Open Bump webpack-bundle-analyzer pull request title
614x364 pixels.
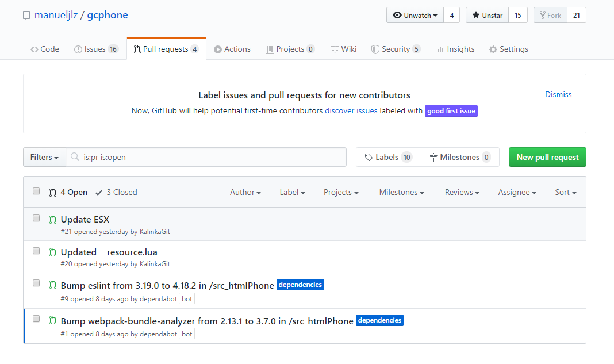pyautogui.click(x=207, y=321)
